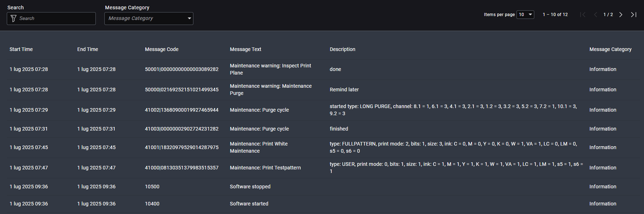Select the Inspect Print Plane warning row
Image resolution: width=644 pixels, height=214 pixels.
pyautogui.click(x=270, y=69)
